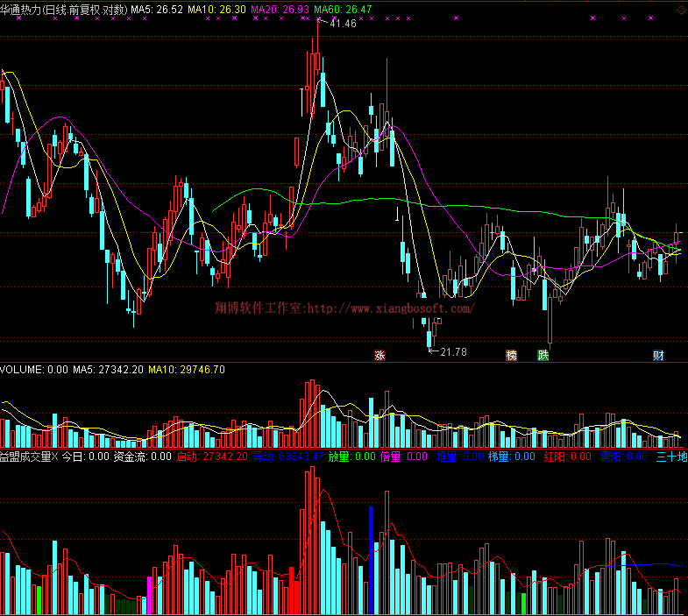688x616 pixels.
Task: Click the stock title 华通热力(日线.前复权.对数)
Action: [64, 10]
